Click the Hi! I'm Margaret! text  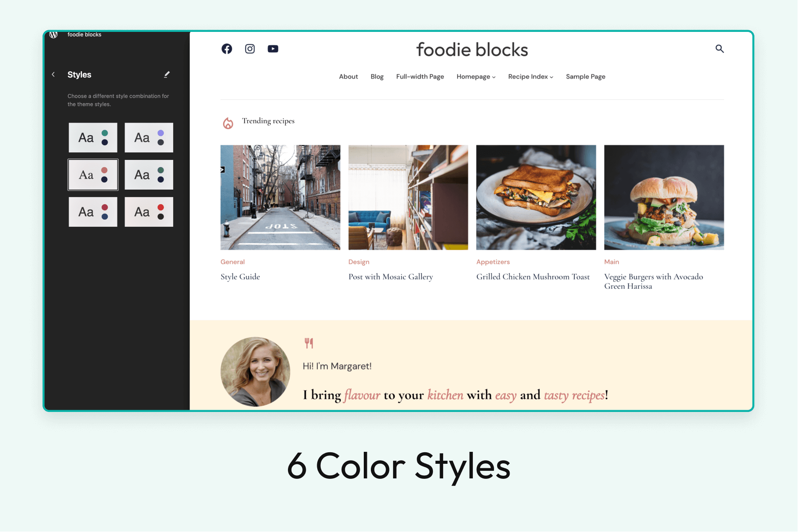point(337,366)
